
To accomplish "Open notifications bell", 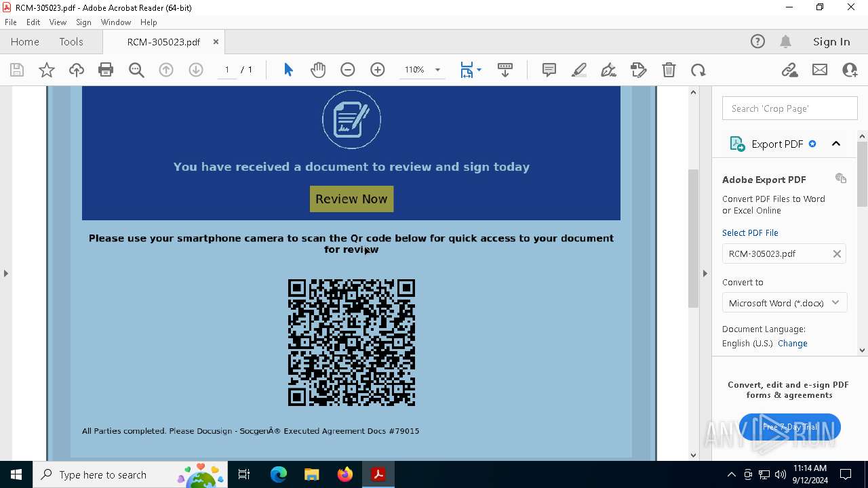I will click(786, 41).
